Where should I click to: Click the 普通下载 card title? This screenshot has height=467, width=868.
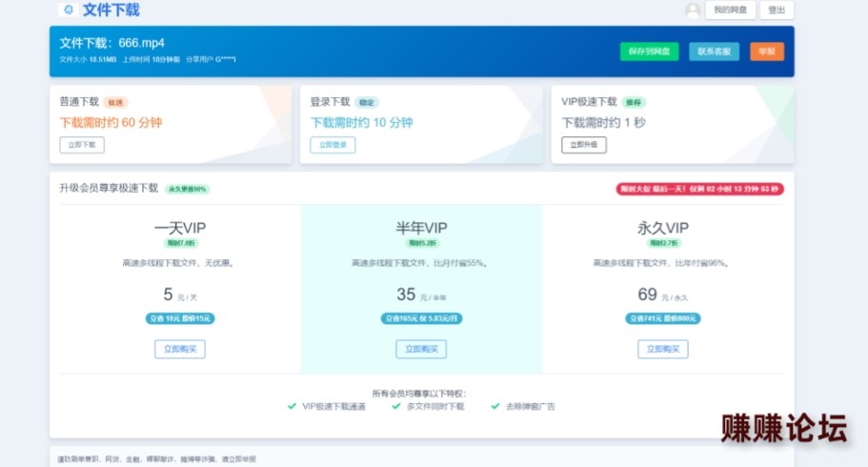tap(79, 102)
